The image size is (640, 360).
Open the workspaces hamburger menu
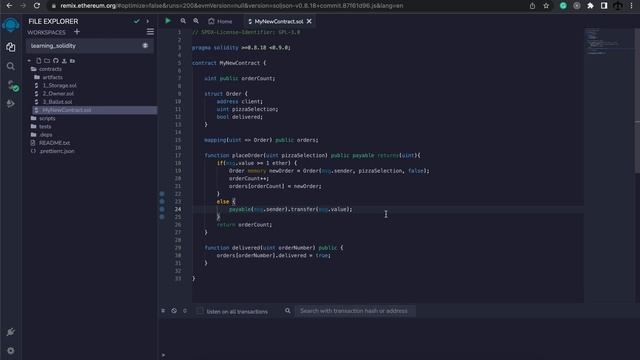[150, 32]
